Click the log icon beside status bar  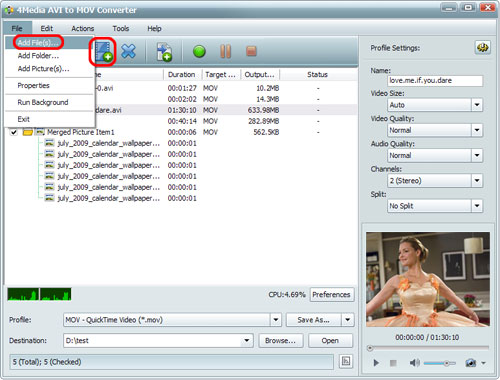tap(346, 361)
